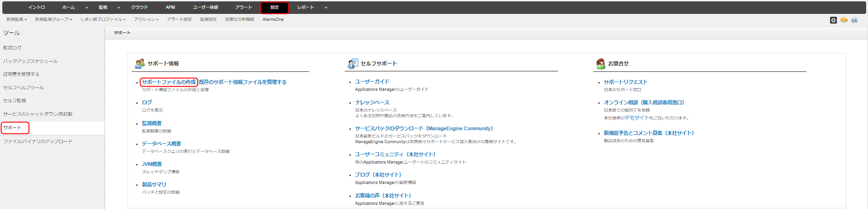Open the しきい値プロファイル dropdown
The image size is (868, 209).
click(x=103, y=19)
